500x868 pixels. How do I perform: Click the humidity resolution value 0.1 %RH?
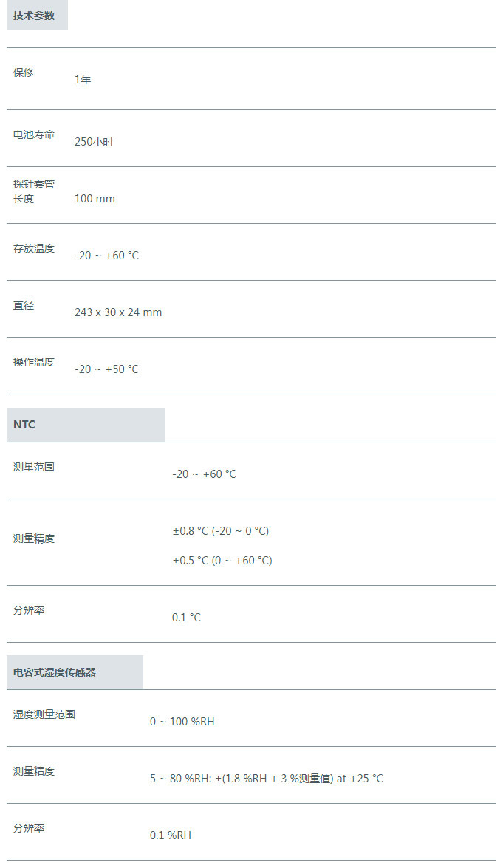tap(171, 835)
